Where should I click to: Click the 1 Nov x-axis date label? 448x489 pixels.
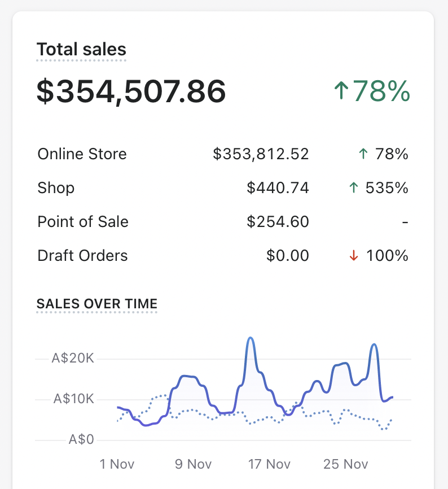(117, 464)
